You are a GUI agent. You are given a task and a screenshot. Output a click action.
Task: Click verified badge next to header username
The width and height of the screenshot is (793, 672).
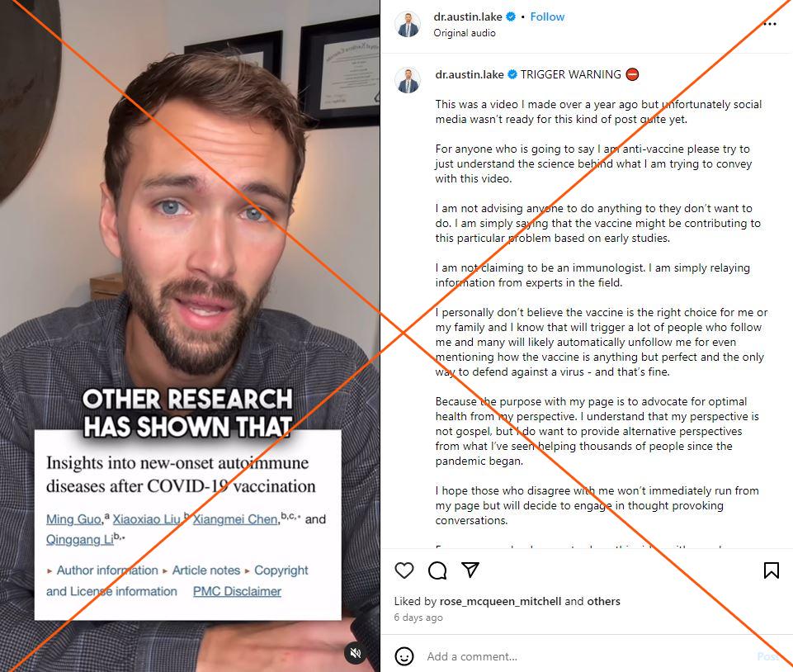pyautogui.click(x=511, y=17)
